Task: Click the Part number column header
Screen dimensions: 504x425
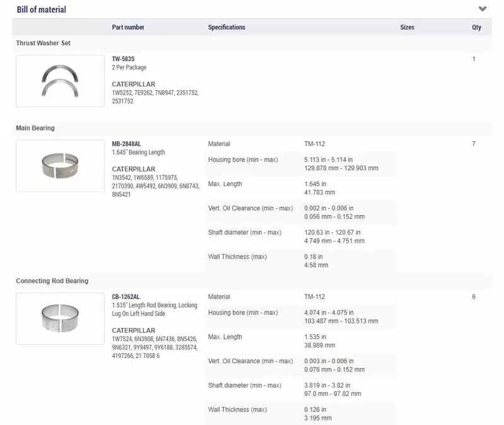Action: pyautogui.click(x=128, y=27)
